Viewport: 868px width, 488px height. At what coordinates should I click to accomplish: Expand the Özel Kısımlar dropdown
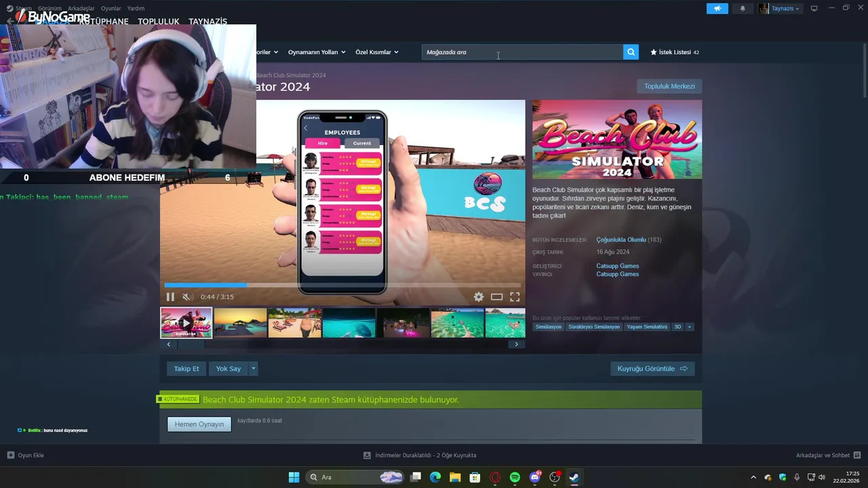click(x=377, y=52)
